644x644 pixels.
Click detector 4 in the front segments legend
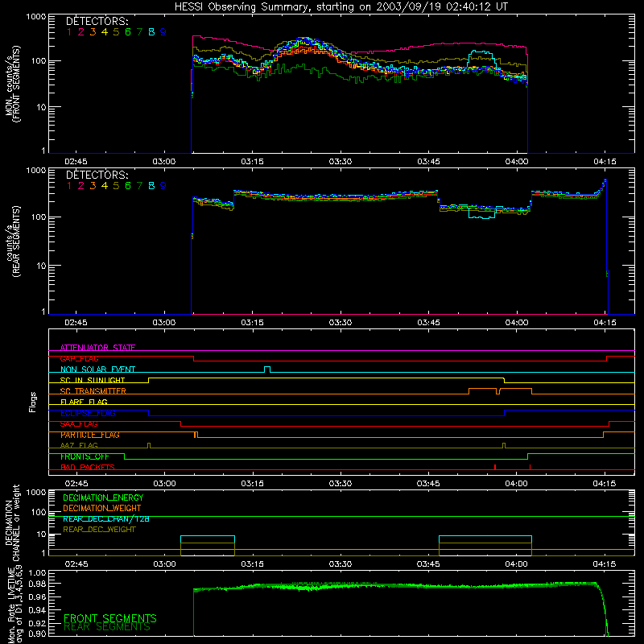point(105,32)
